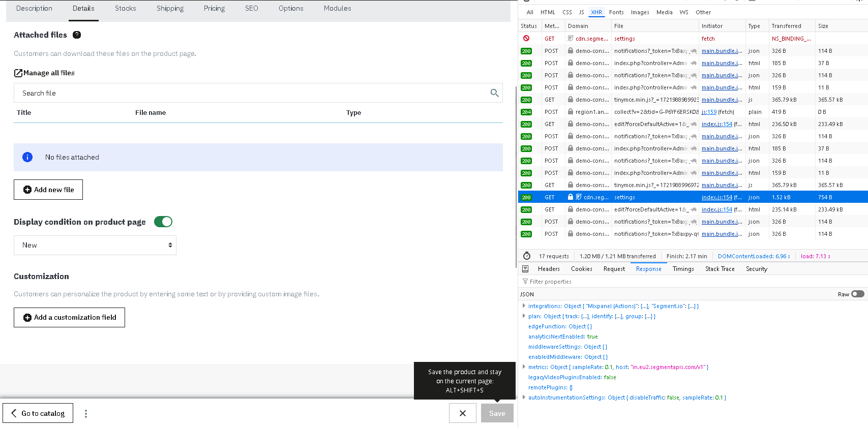Click the Search file input field
The width and height of the screenshot is (868, 428).
[258, 93]
